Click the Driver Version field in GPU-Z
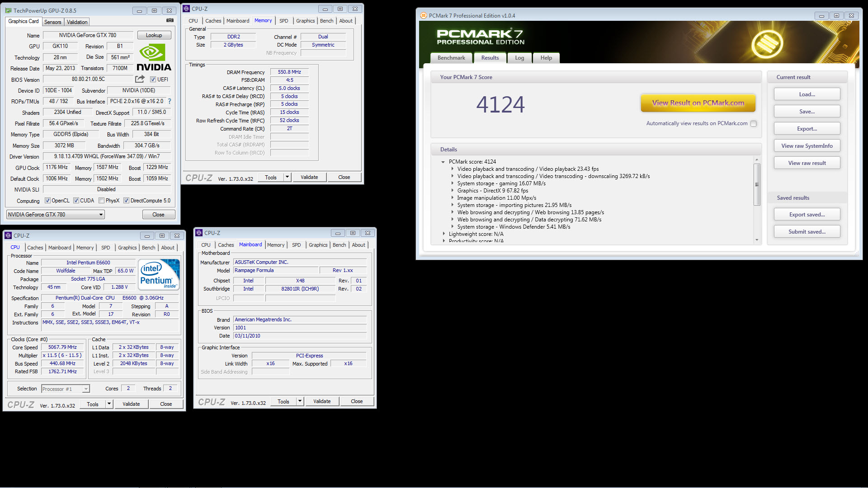This screenshot has width=868, height=488. coord(107,156)
